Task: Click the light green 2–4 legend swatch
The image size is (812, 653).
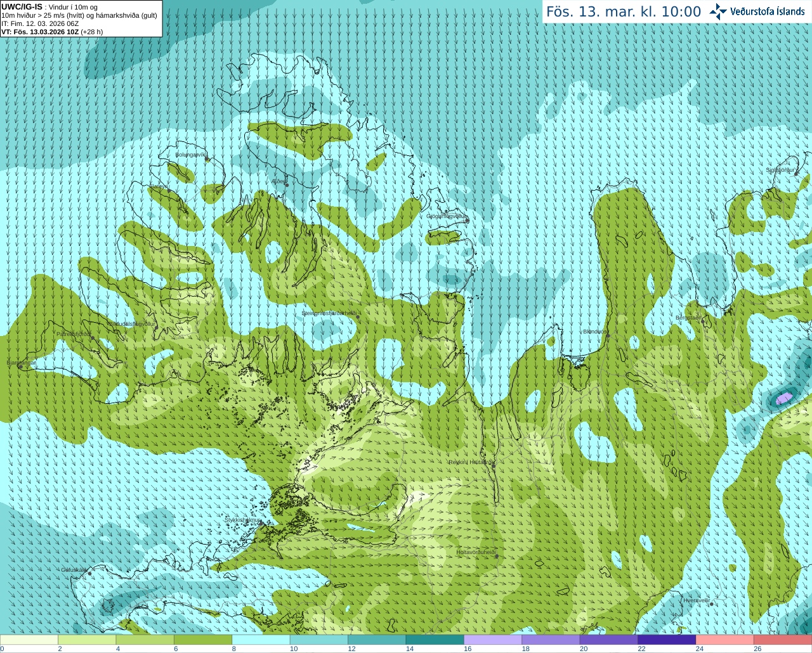Action: pos(87,640)
